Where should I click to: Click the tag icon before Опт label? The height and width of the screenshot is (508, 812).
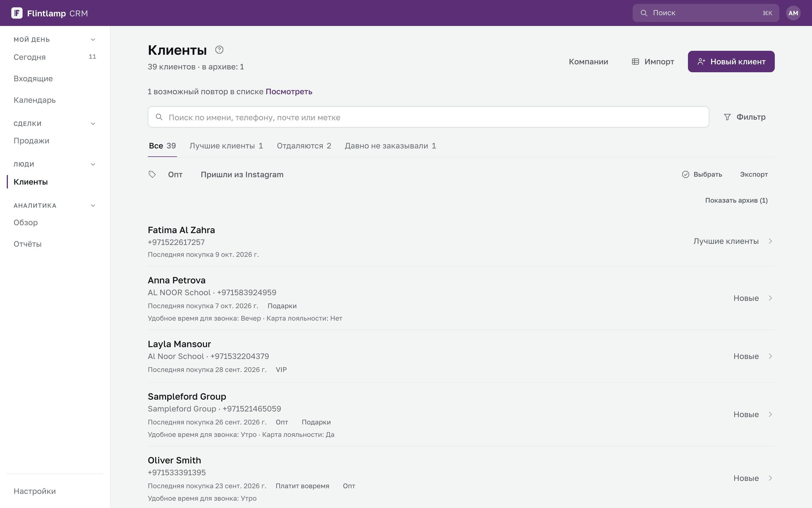click(152, 174)
